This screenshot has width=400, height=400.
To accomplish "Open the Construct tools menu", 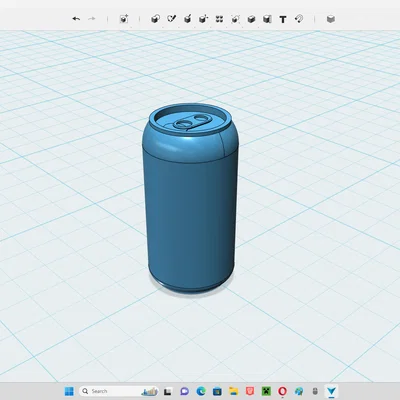I will point(187,19).
